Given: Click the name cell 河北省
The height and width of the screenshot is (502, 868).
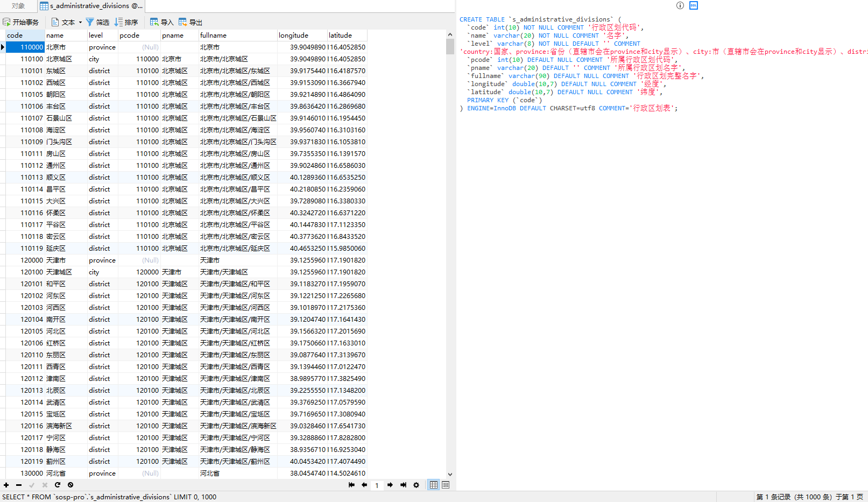Looking at the screenshot, I should pos(66,473).
